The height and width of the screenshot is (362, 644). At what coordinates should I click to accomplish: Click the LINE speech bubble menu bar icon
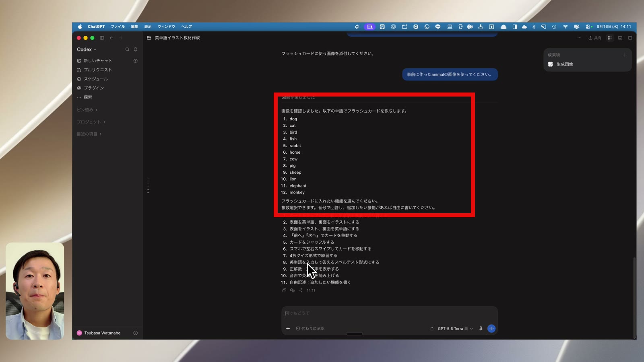pos(438,27)
